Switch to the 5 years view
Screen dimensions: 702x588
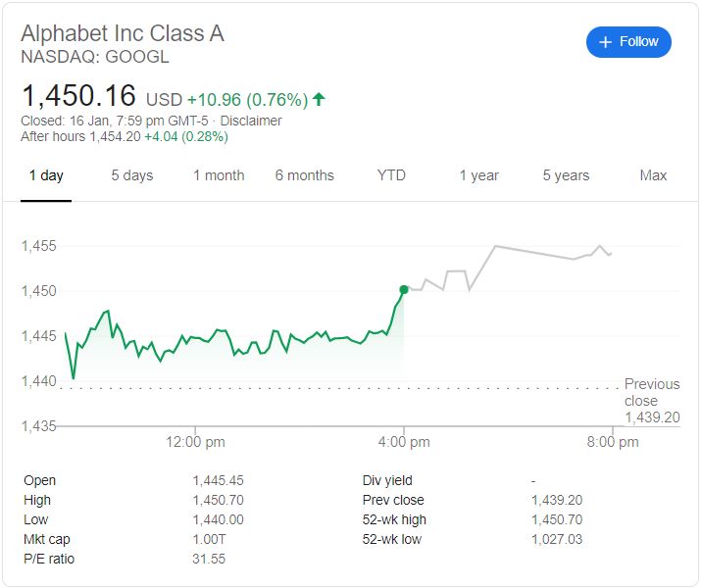click(x=566, y=175)
